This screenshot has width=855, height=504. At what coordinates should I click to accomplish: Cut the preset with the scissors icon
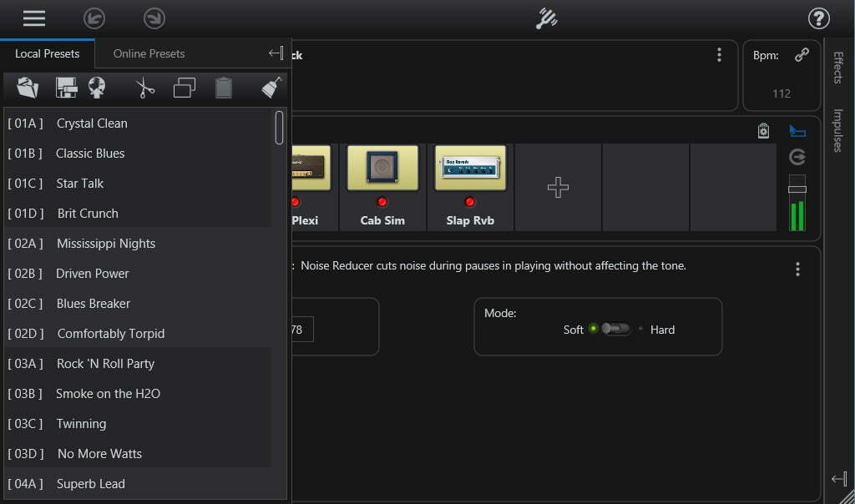pos(145,88)
